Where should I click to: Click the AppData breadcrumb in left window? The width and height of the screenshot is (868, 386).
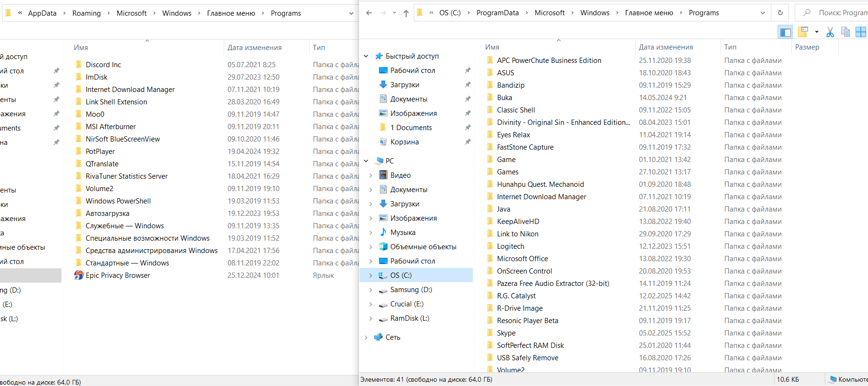(x=42, y=13)
